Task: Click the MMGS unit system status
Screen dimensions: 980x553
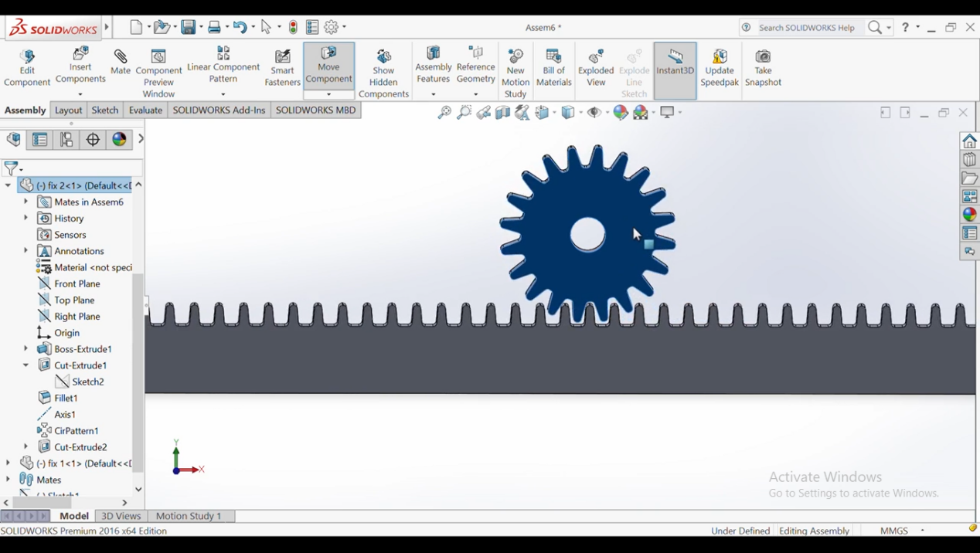Action: (894, 531)
